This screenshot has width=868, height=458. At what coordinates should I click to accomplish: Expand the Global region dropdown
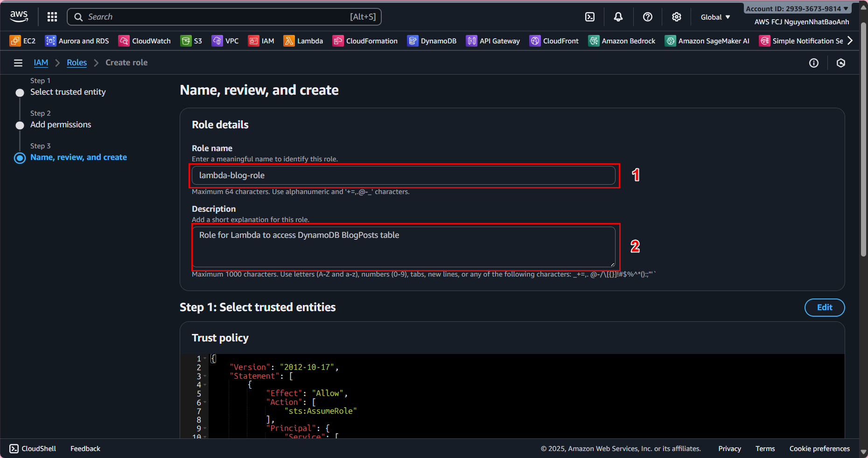point(715,17)
